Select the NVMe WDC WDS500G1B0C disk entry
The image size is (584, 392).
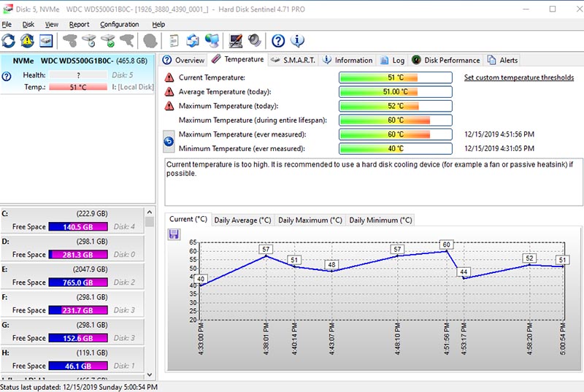point(77,74)
